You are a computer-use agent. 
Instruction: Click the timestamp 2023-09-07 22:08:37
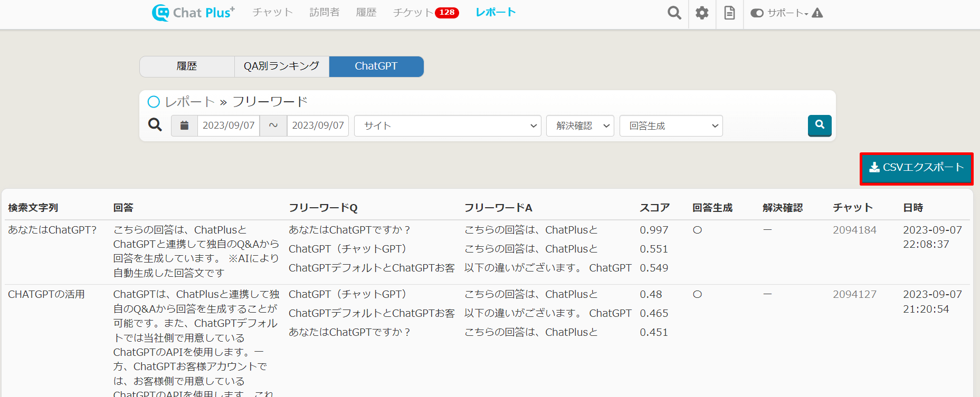pyautogui.click(x=933, y=237)
